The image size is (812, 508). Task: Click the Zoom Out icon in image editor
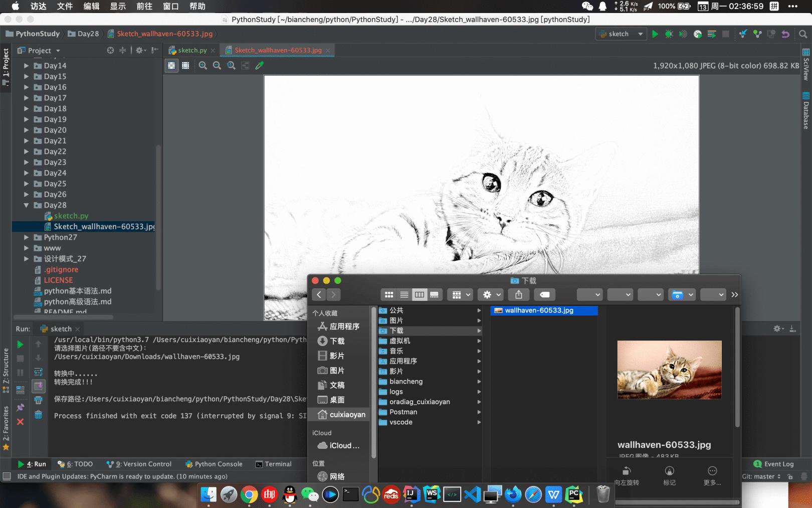(217, 66)
